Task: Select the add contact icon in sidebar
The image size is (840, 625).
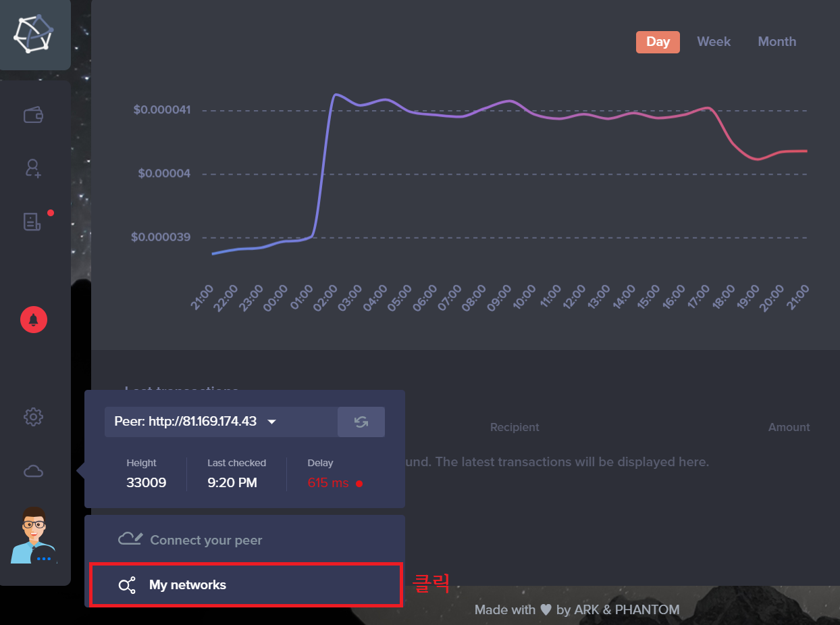Action: pyautogui.click(x=33, y=168)
